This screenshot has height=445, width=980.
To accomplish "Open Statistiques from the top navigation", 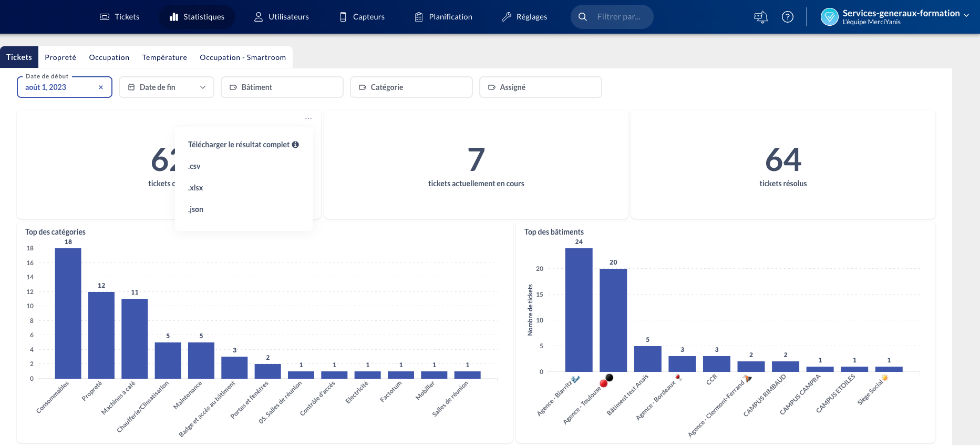I will tap(197, 17).
